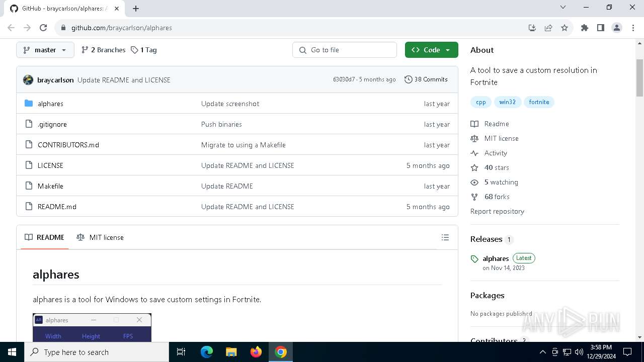Open the Activity link
Viewport: 644px width, 362px height.
coord(489,153)
